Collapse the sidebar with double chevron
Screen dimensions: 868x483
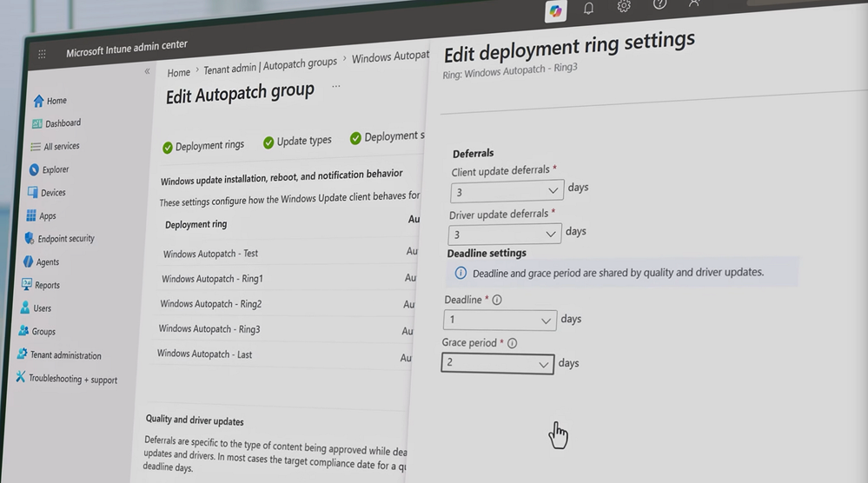(x=147, y=71)
